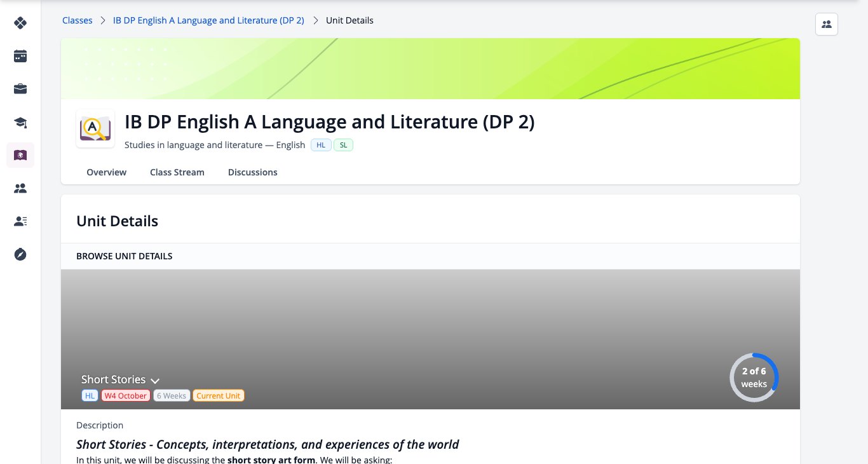Viewport: 868px width, 464px height.
Task: Expand the Short Stories unit dropdown
Action: tap(120, 379)
